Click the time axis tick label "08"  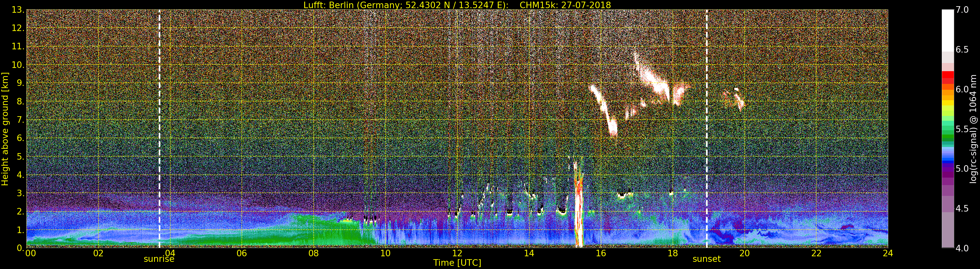pyautogui.click(x=313, y=253)
